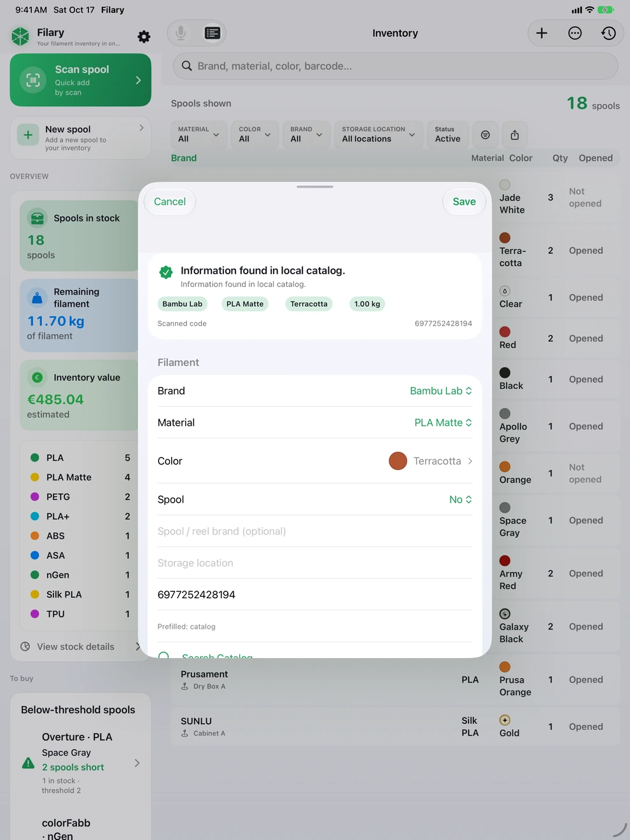Open the more options ellipsis menu
Image resolution: width=630 pixels, height=840 pixels.
click(575, 33)
